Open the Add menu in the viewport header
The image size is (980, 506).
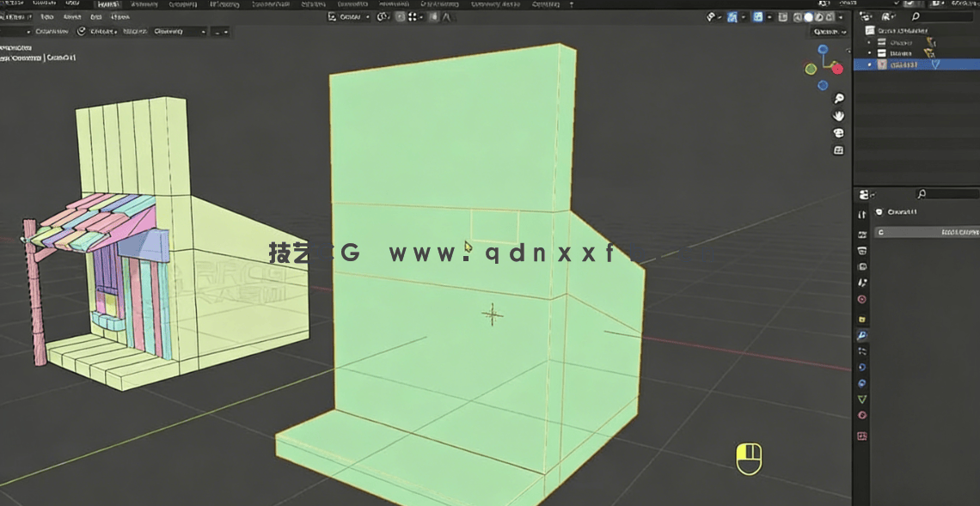point(133,33)
